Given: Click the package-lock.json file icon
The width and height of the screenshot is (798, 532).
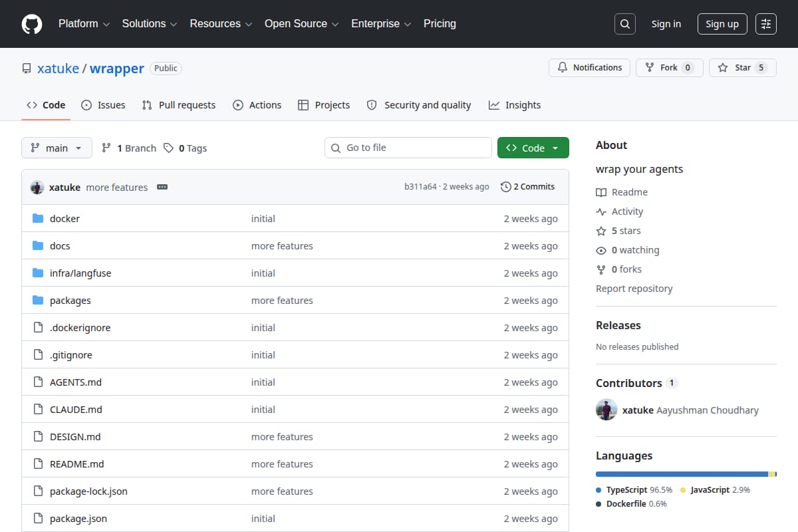Looking at the screenshot, I should click(38, 491).
